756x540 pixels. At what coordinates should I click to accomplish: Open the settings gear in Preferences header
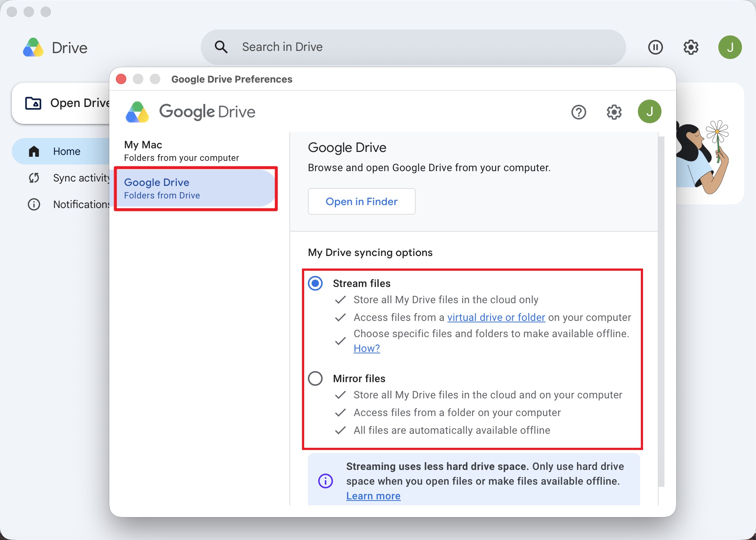pos(614,112)
